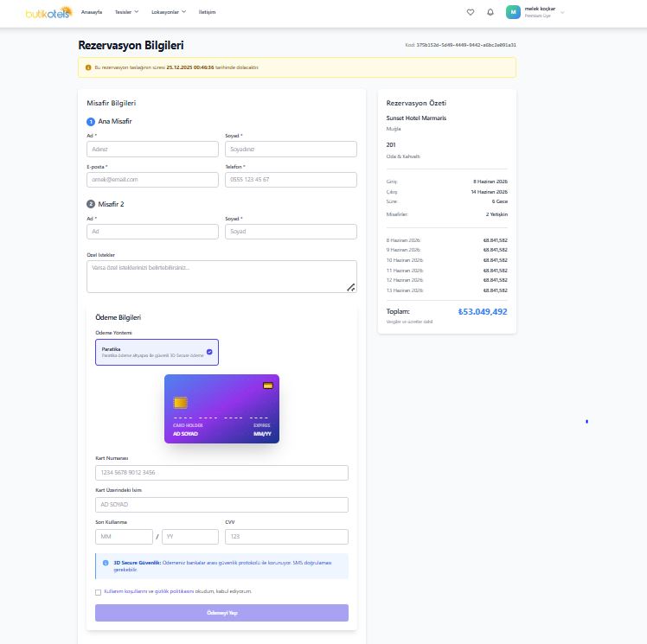647x644 pixels.
Task: Open İletişim page from navbar
Action: point(207,12)
